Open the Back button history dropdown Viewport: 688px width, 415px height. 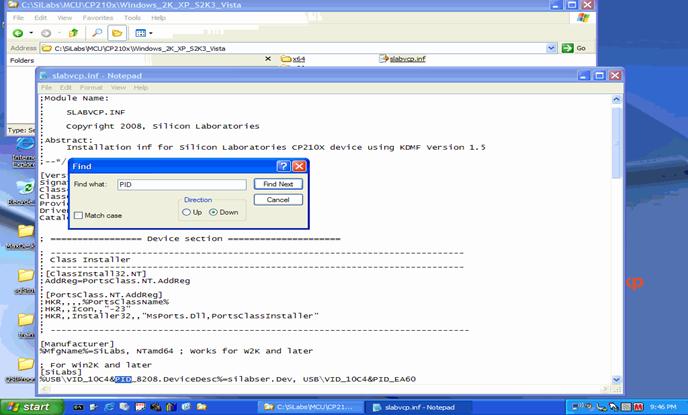pyautogui.click(x=31, y=33)
